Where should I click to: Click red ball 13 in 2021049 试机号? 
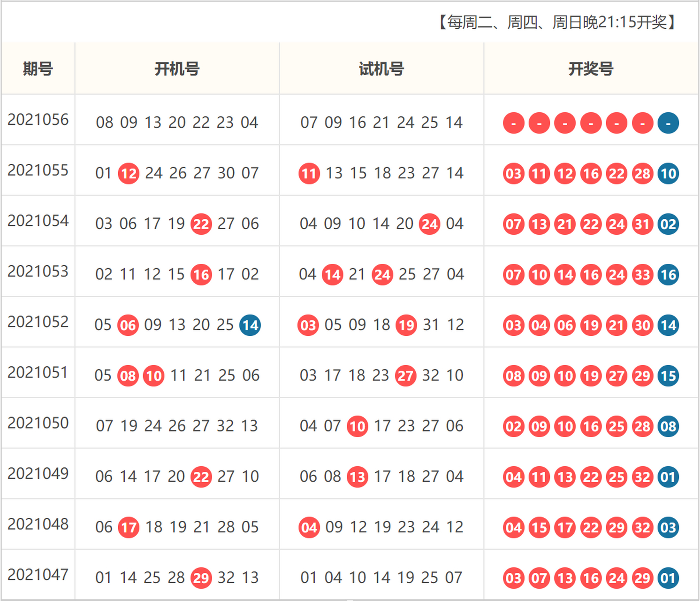tap(358, 477)
